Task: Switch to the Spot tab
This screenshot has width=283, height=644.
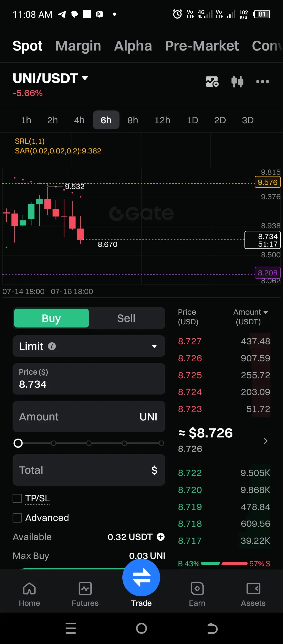Action: [28, 46]
